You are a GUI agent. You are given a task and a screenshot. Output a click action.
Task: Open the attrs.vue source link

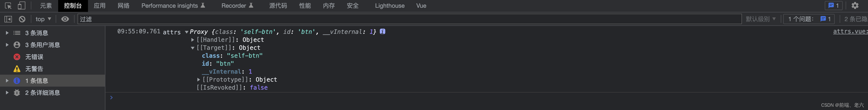pyautogui.click(x=849, y=31)
